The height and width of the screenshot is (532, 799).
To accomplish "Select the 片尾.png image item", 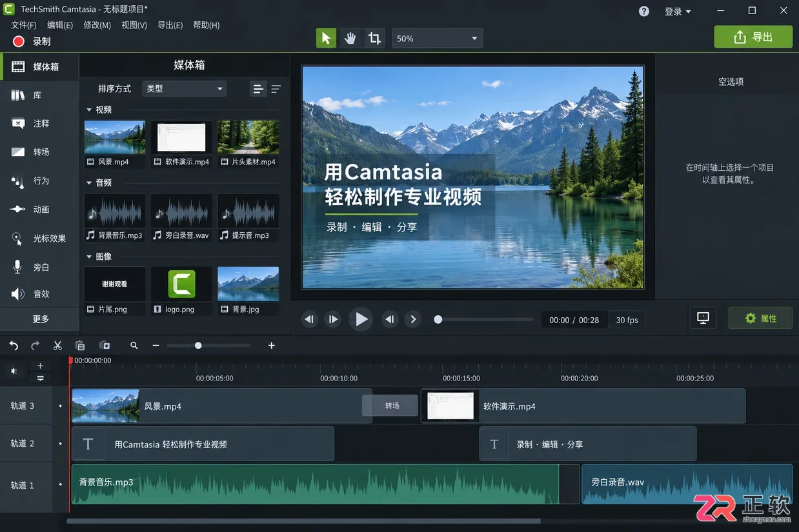I will pos(115,291).
